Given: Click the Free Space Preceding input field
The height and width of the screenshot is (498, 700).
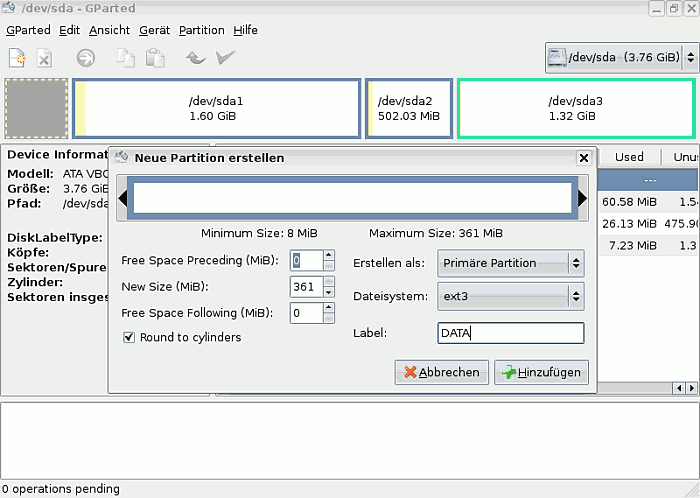Looking at the screenshot, I should pos(307,261).
